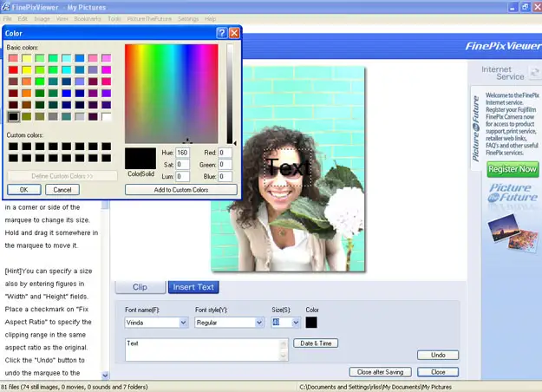Switch to the Clip tab
The height and width of the screenshot is (392, 542).
pos(140,287)
